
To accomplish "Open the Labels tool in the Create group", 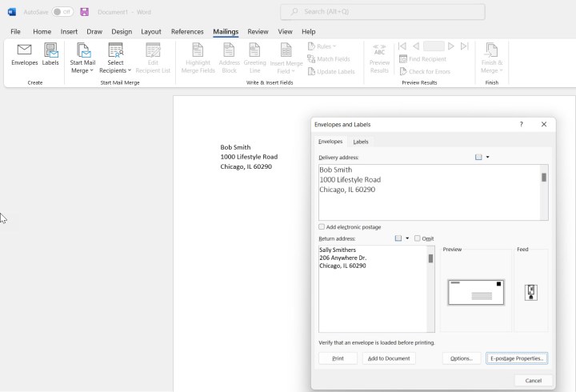I will click(50, 54).
